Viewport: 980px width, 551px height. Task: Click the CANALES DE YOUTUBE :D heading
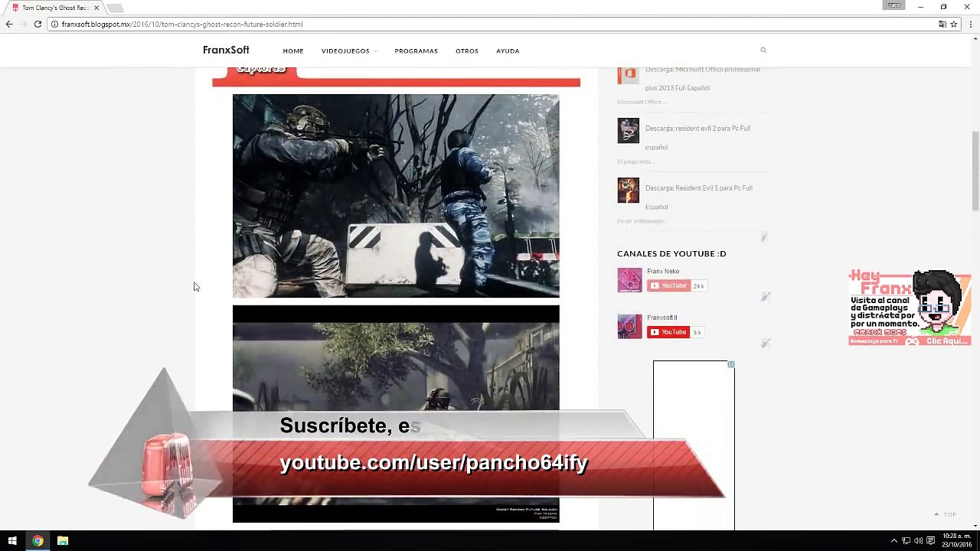click(x=671, y=253)
